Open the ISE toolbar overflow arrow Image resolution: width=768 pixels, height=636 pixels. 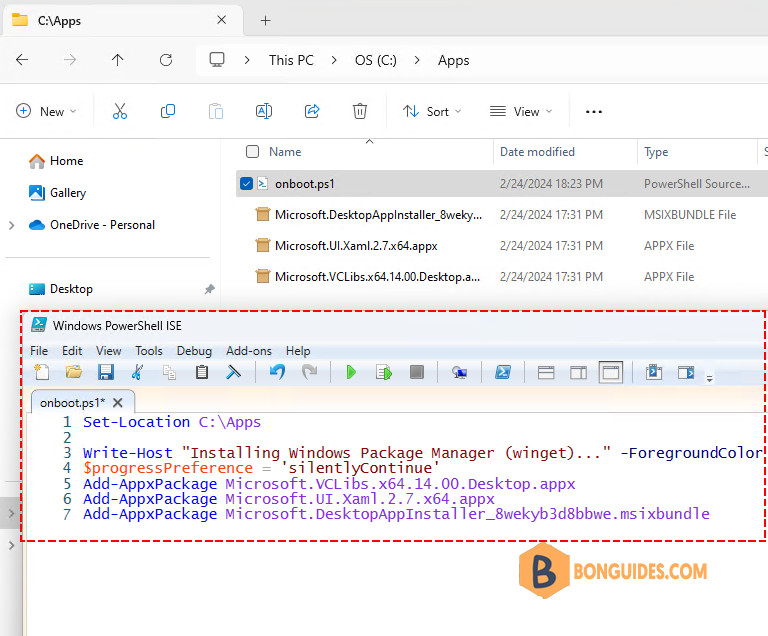click(x=709, y=378)
